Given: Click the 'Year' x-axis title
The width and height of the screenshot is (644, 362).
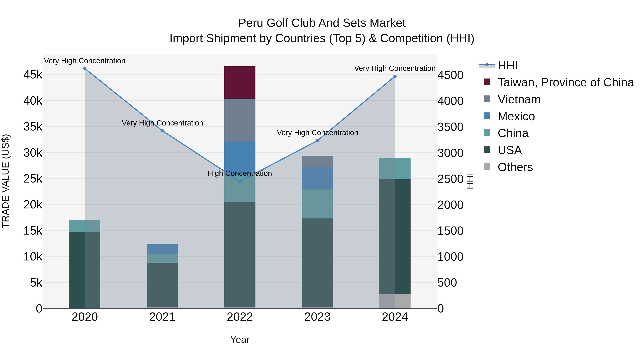Looking at the screenshot, I should tap(240, 340).
